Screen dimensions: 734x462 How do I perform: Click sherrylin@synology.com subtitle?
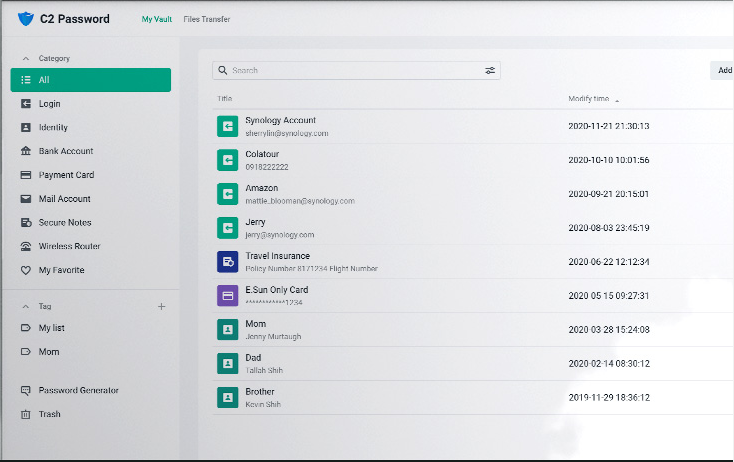click(286, 133)
